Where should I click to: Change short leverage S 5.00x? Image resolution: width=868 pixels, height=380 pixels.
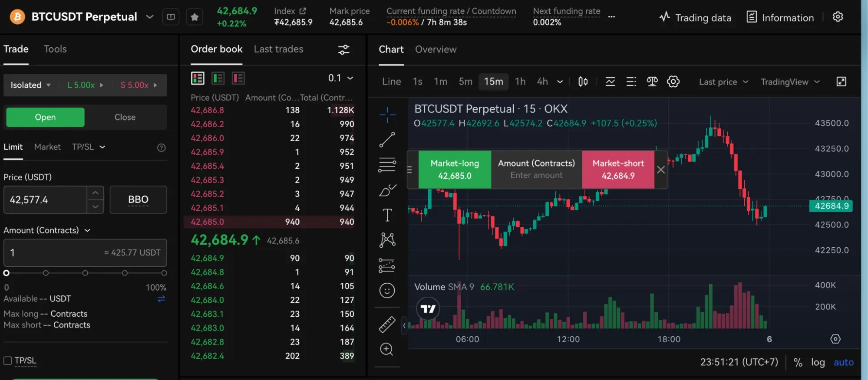(x=139, y=85)
